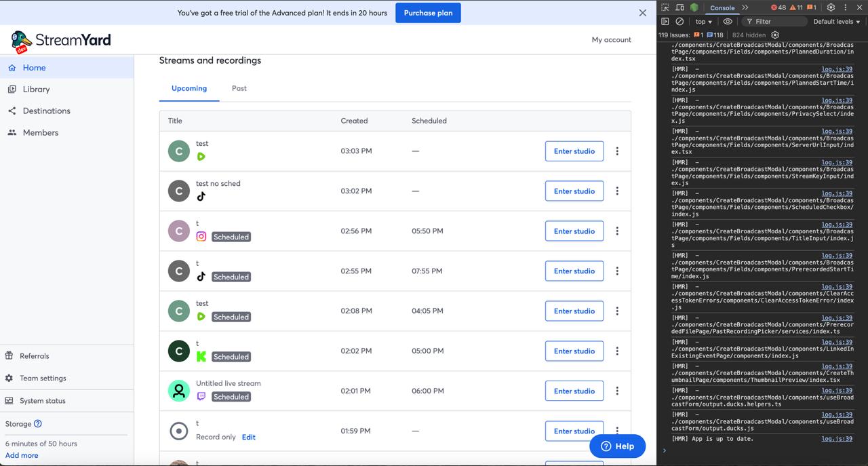Image resolution: width=868 pixels, height=466 pixels.
Task: Click Edit next to Record only
Action: click(249, 438)
